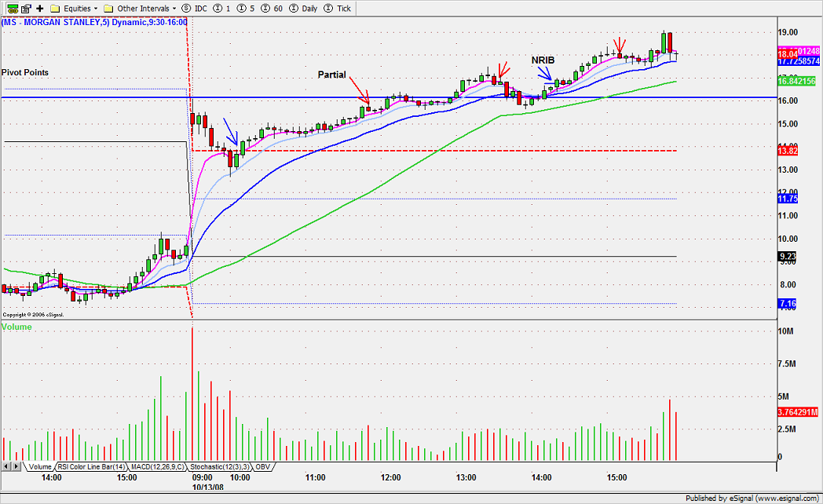823x504 pixels.
Task: Click the 11:00 time axis label
Action: pyautogui.click(x=316, y=478)
